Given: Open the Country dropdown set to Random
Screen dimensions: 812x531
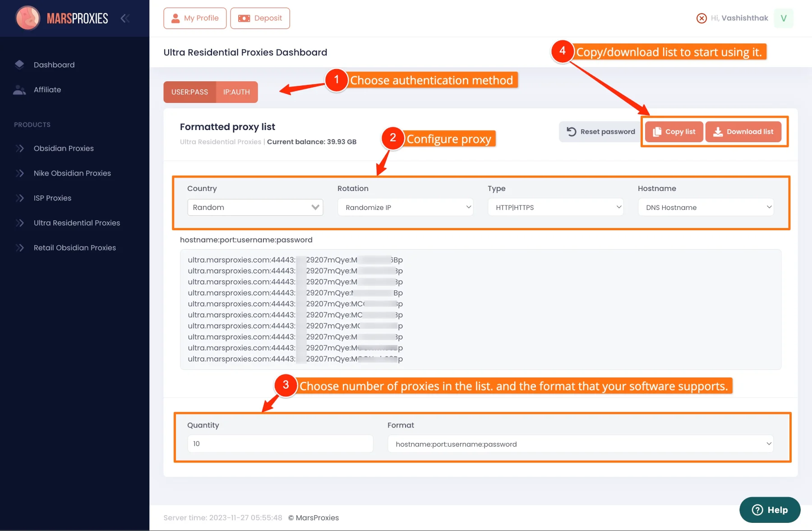Looking at the screenshot, I should [x=255, y=207].
